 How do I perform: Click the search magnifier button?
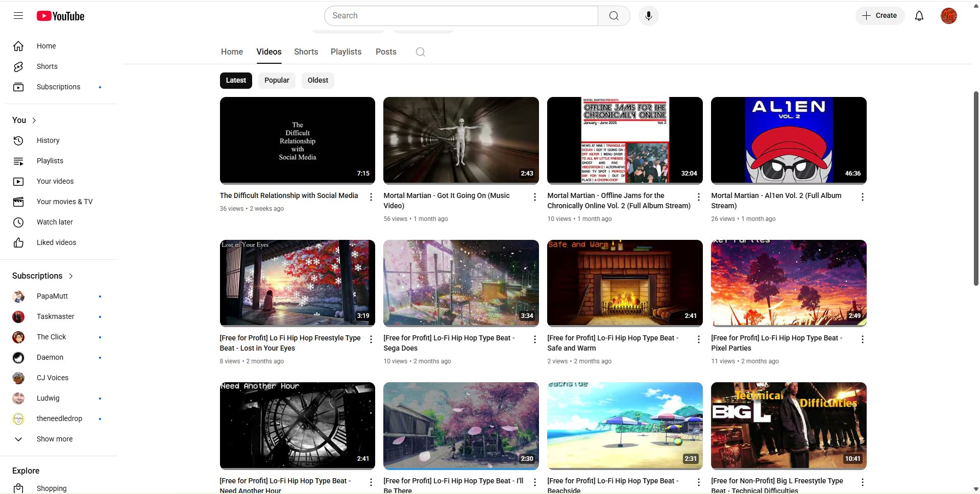tap(614, 16)
